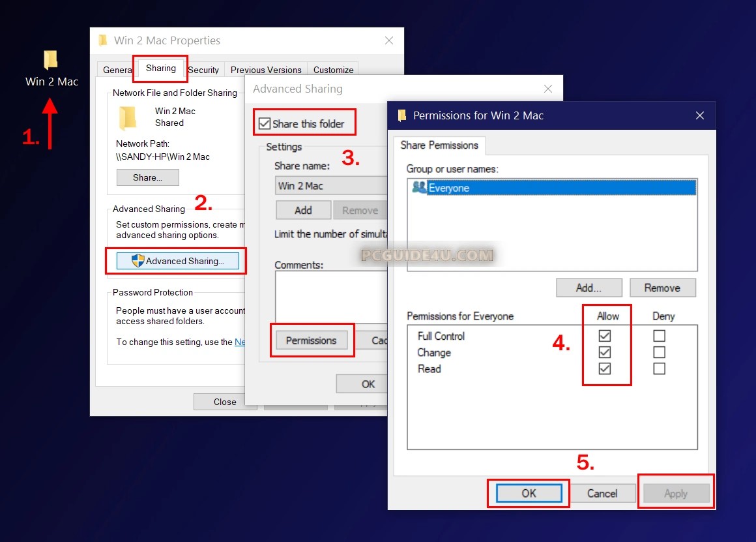
Task: Click inside the Share name field
Action: (x=329, y=186)
